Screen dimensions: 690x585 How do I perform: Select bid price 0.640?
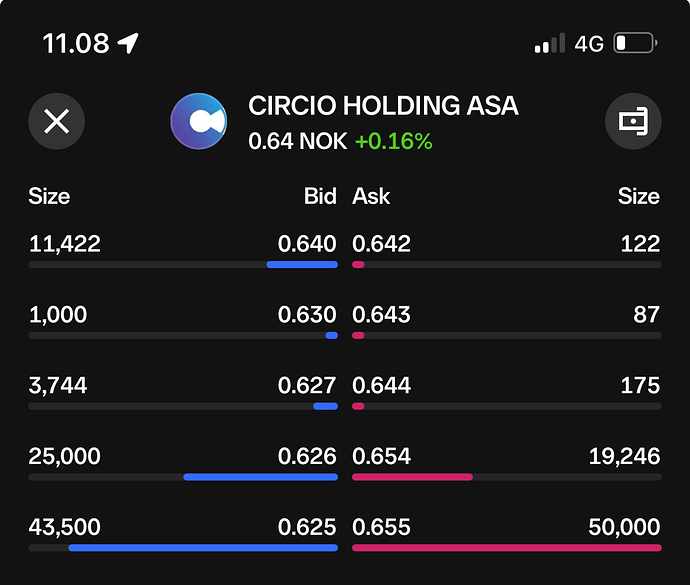(x=307, y=243)
